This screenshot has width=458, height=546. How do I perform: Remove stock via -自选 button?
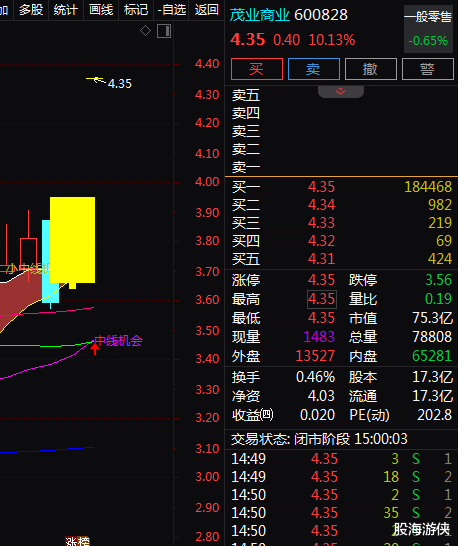[172, 9]
